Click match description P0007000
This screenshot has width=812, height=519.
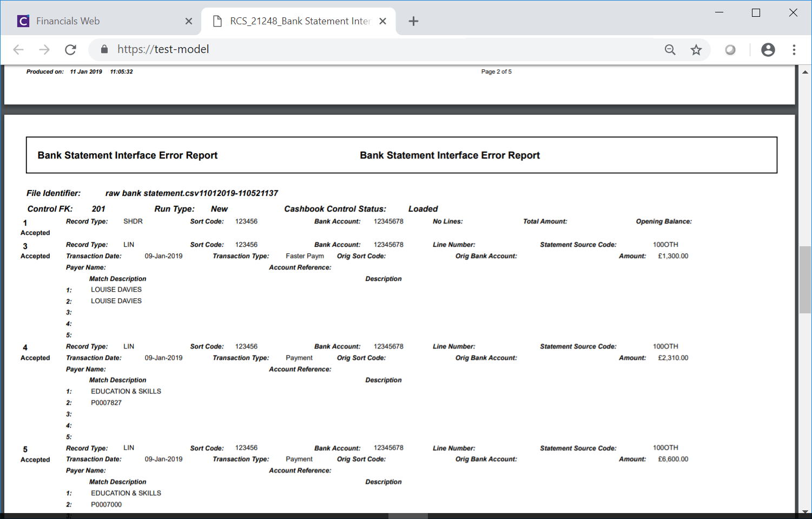tap(107, 504)
